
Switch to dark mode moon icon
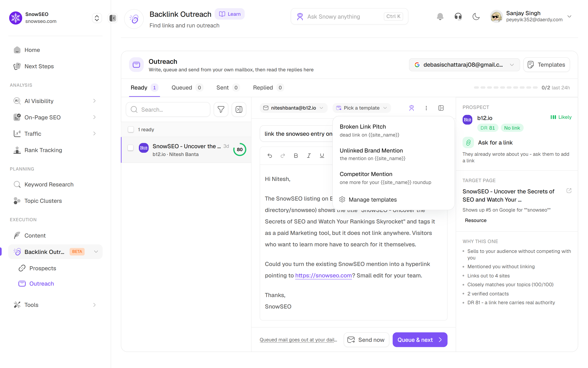(x=476, y=17)
